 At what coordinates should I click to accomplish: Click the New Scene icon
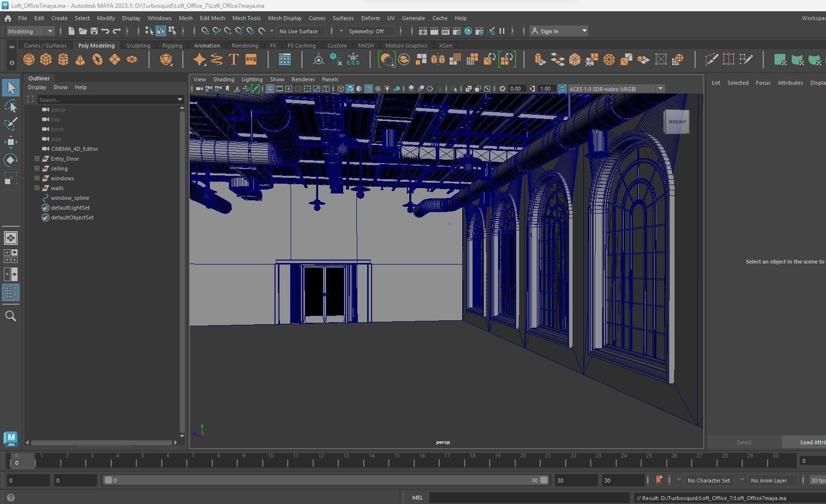(x=72, y=31)
